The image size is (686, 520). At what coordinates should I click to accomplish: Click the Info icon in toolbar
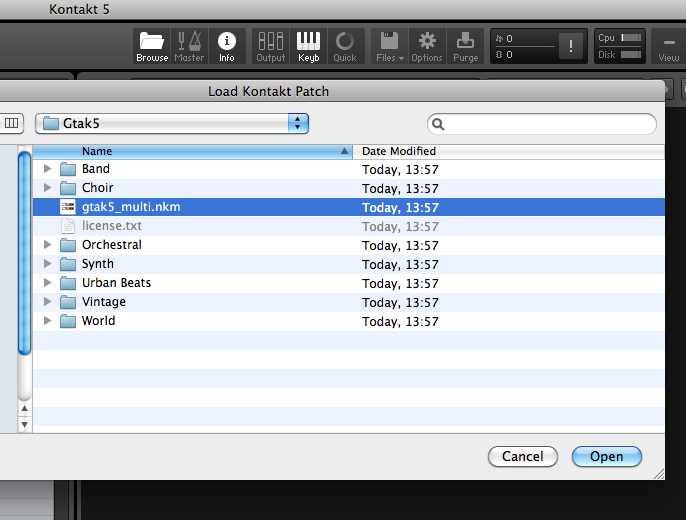tap(227, 46)
